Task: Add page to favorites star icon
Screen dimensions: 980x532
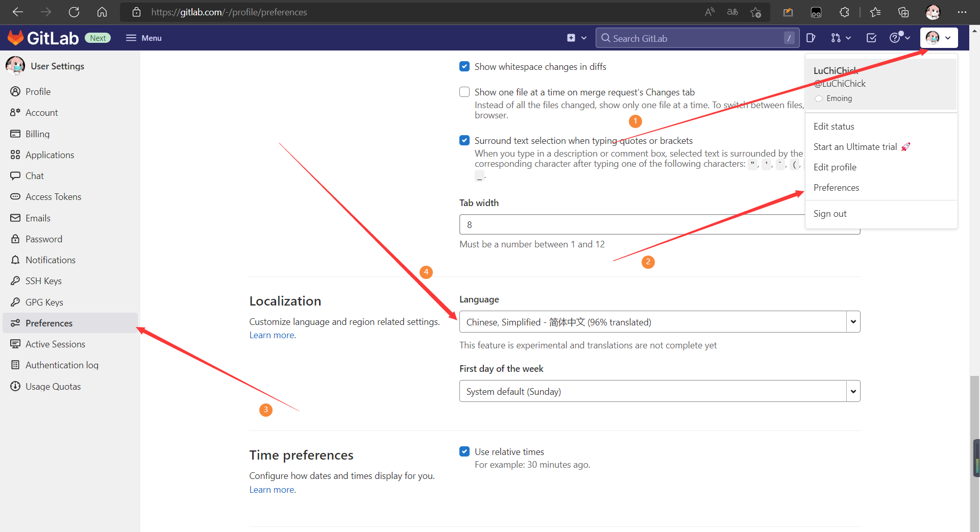Action: click(756, 12)
